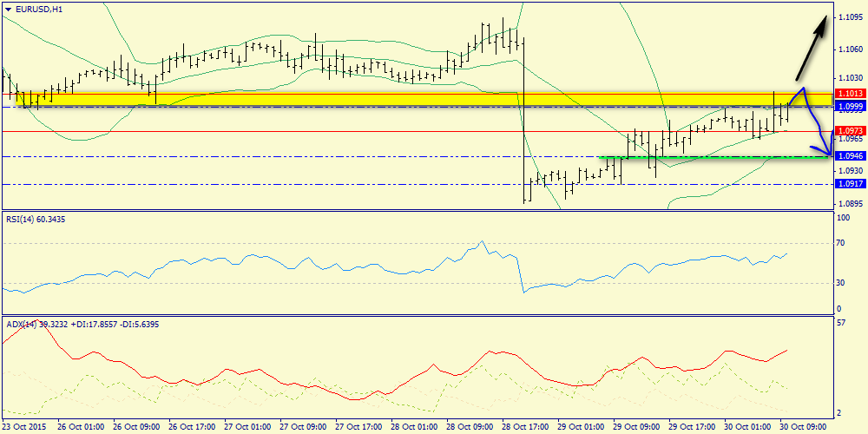The height and width of the screenshot is (434, 868).
Task: Select the 29 Oct 17:00 time label
Action: click(x=693, y=427)
